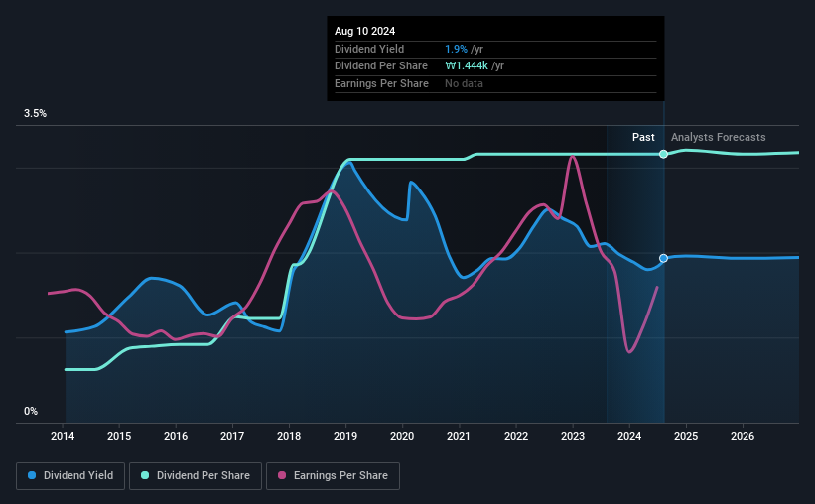Viewport: 815px width, 504px height.
Task: Click the 'Analysts Forecasts' label
Action: click(x=719, y=137)
